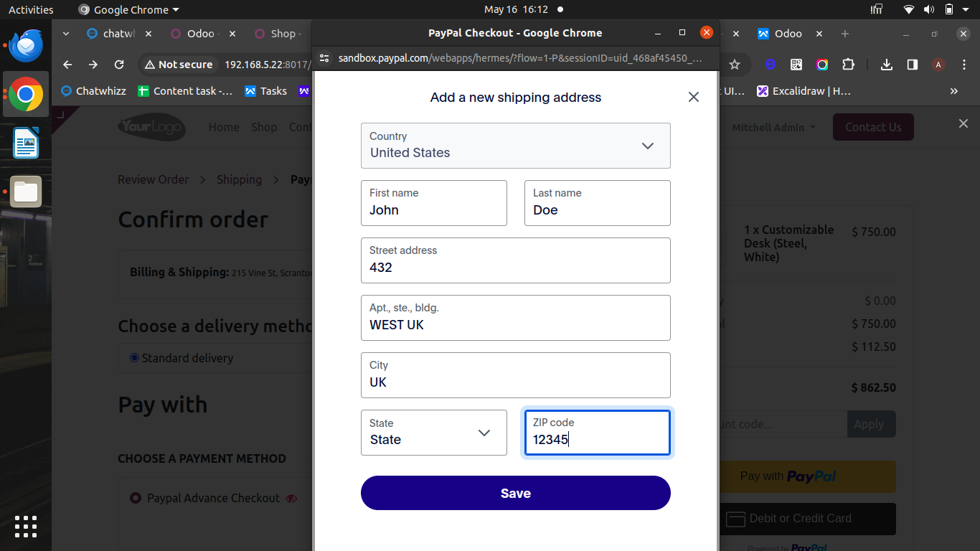Go to Shipping breadcrumb step

pos(240,179)
